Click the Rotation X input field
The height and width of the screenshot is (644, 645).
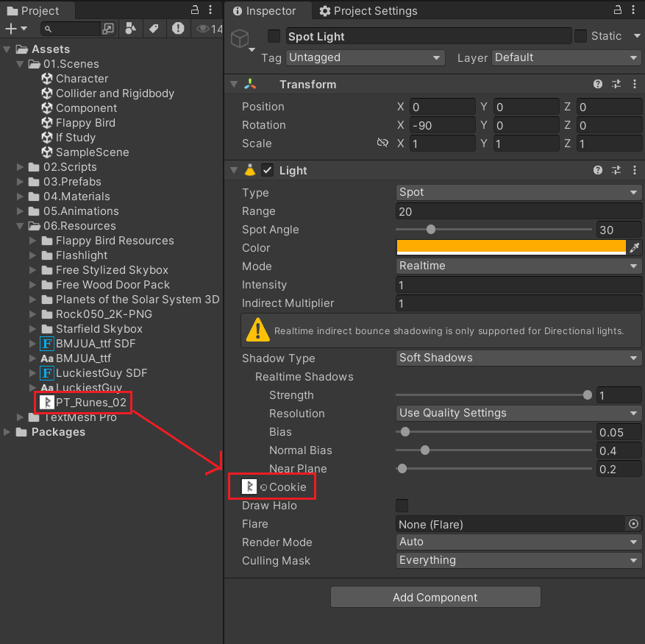pyautogui.click(x=442, y=125)
